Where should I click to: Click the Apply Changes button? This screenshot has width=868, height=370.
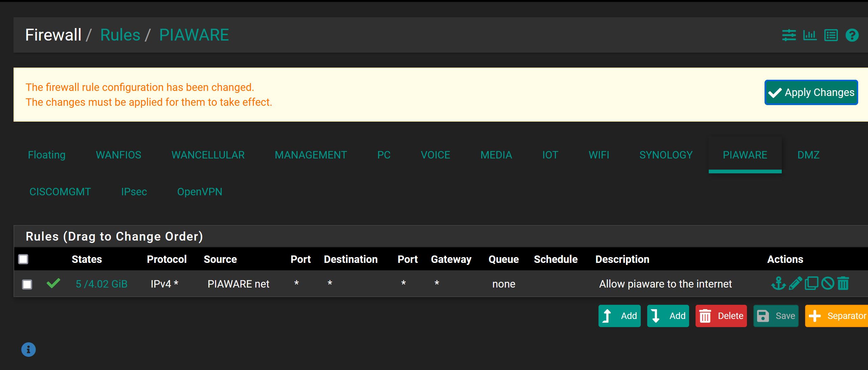coord(811,92)
